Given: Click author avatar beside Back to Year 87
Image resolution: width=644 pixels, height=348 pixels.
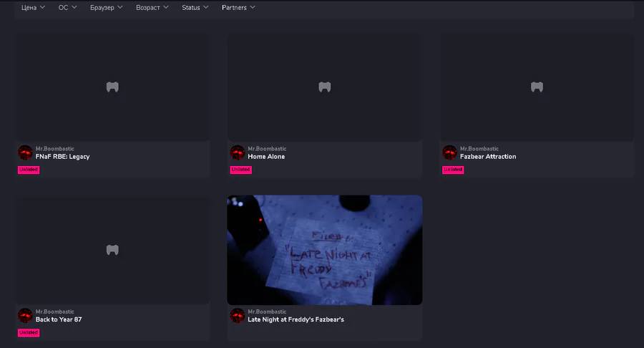Looking at the screenshot, I should pos(25,316).
